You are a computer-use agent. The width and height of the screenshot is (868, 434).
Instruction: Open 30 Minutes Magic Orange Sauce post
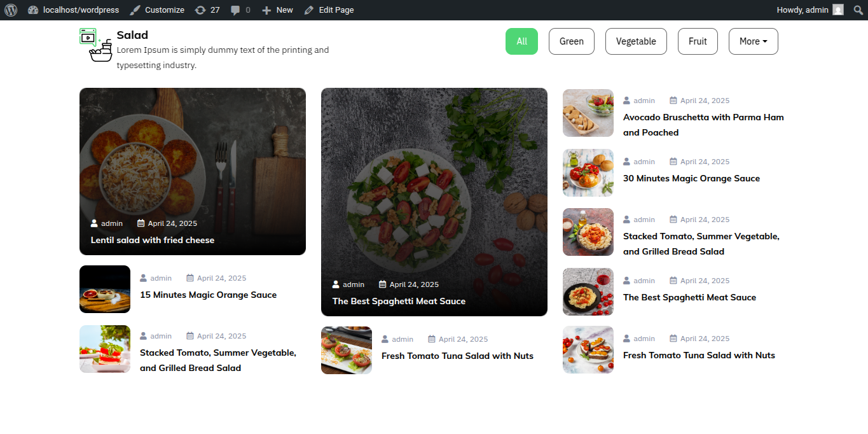coord(691,178)
